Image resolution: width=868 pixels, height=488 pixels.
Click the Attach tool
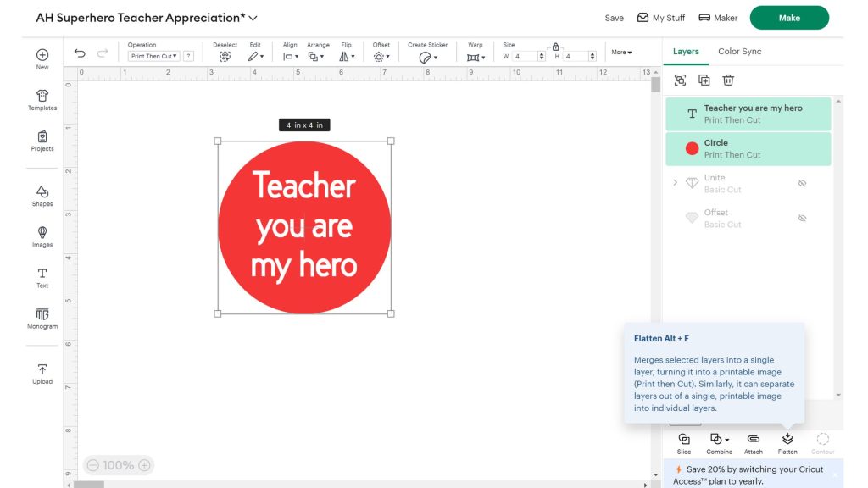pyautogui.click(x=753, y=444)
